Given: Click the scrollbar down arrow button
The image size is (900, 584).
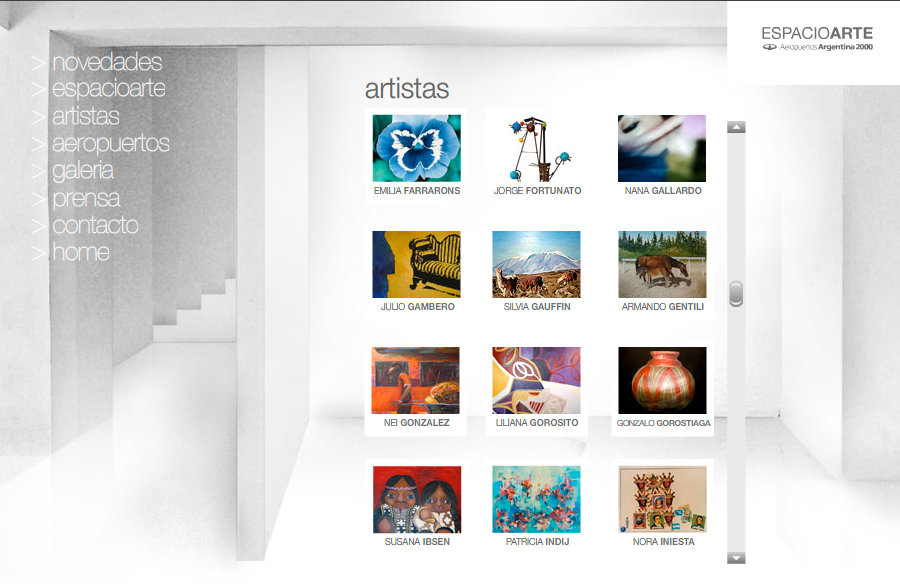Looking at the screenshot, I should (736, 558).
